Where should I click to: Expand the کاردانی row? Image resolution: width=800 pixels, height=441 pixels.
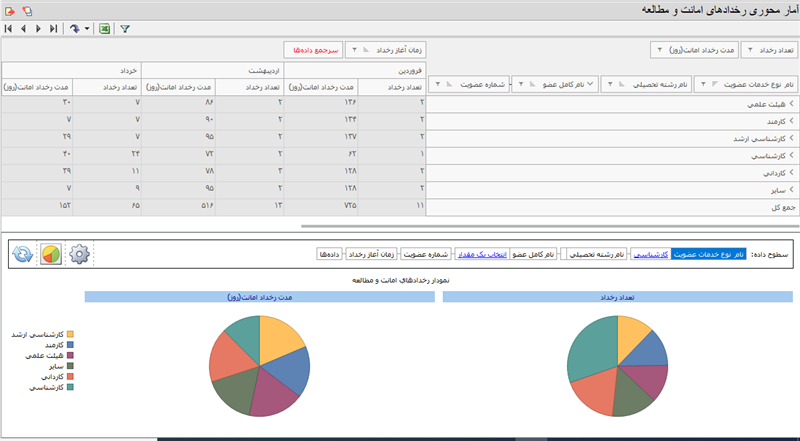[x=790, y=172]
